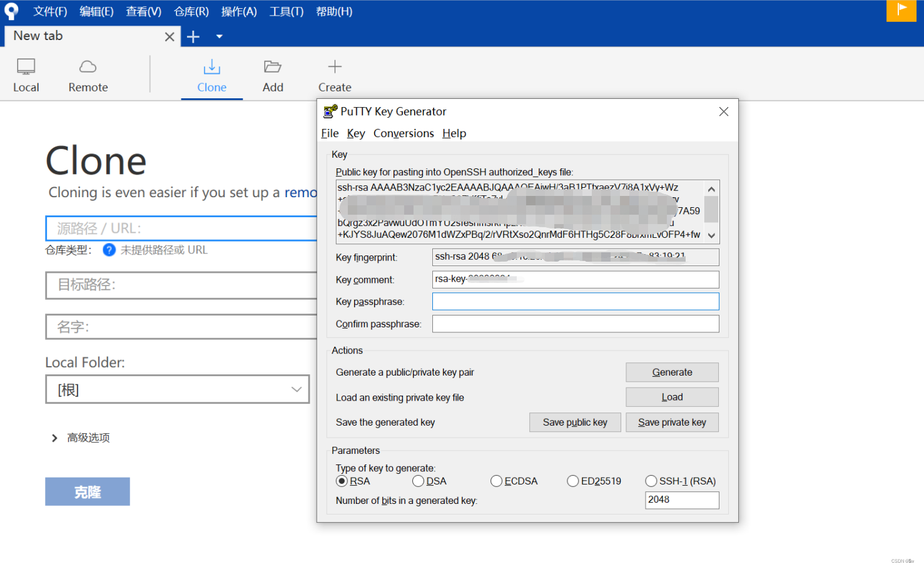924x569 pixels.
Task: Open the 仓库(R) menu
Action: 191,11
